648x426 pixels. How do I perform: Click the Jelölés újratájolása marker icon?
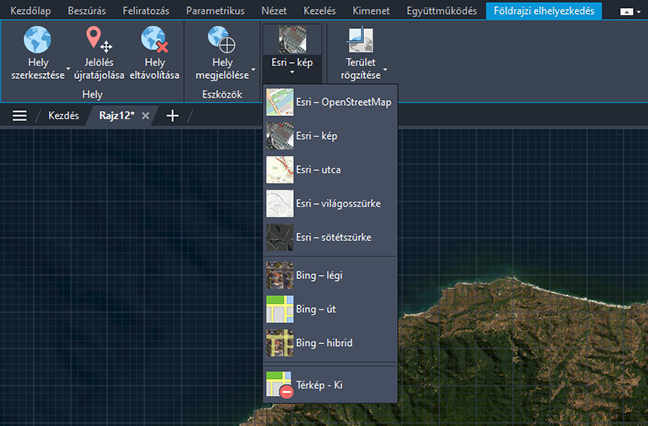pyautogui.click(x=99, y=40)
